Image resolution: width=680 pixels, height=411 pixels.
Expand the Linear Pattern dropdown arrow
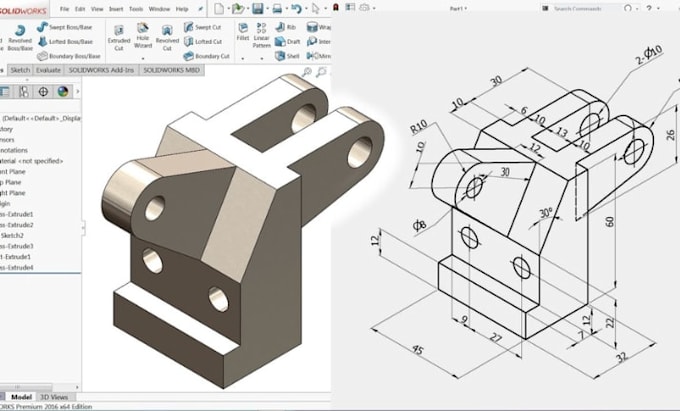pos(262,58)
